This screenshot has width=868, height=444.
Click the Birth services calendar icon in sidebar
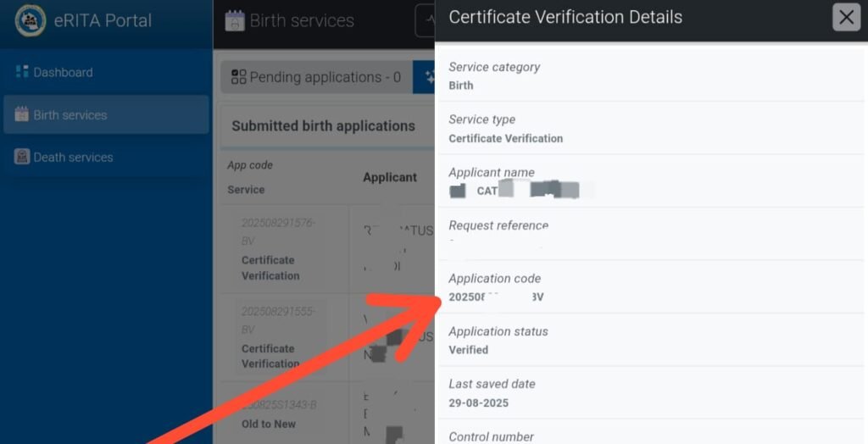(x=21, y=114)
